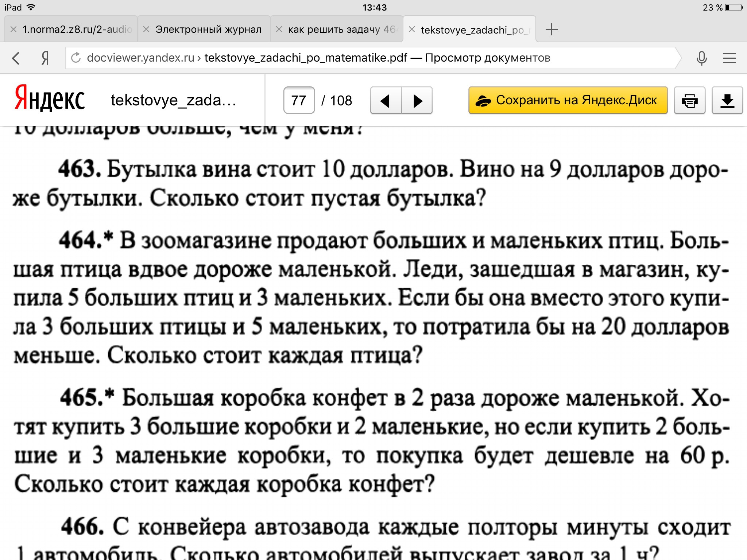Click the Яндекс logo

click(x=50, y=98)
